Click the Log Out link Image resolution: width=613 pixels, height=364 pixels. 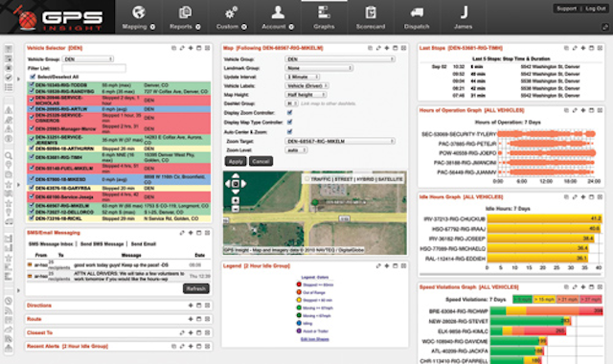(596, 9)
